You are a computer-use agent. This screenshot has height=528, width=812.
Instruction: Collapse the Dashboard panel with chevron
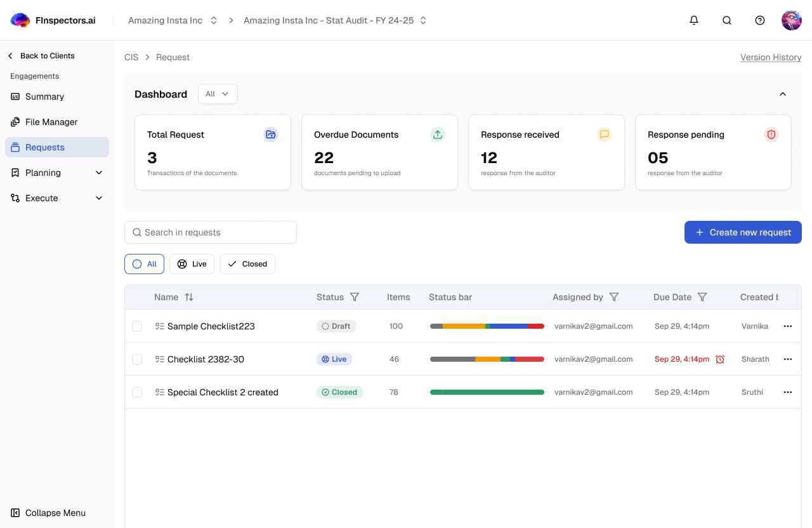[783, 94]
